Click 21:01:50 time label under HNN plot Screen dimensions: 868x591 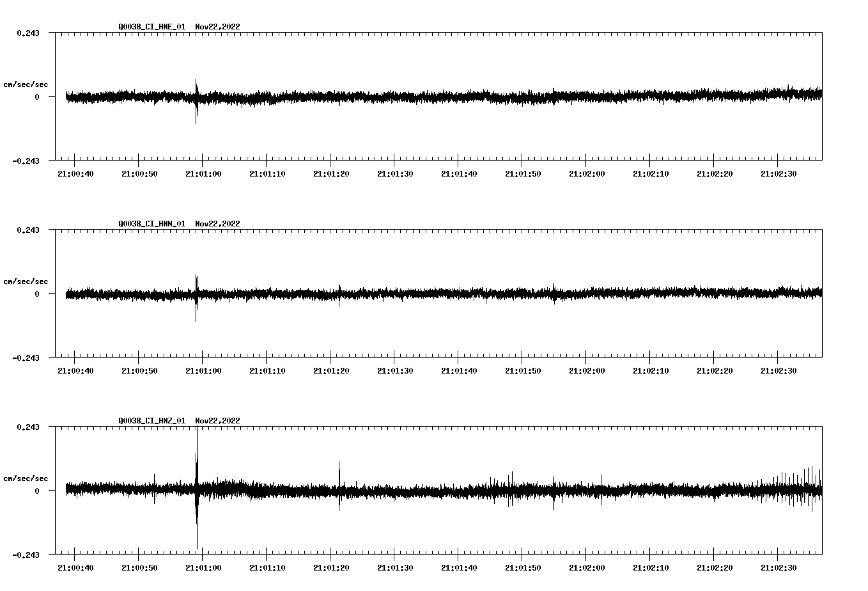pos(523,371)
